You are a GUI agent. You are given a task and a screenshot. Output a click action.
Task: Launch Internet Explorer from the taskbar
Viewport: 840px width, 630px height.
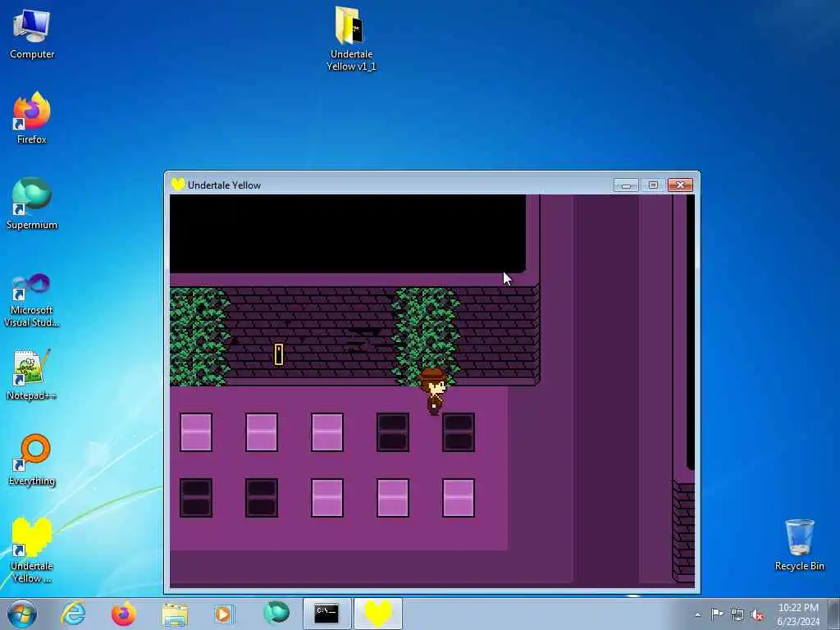click(73, 614)
